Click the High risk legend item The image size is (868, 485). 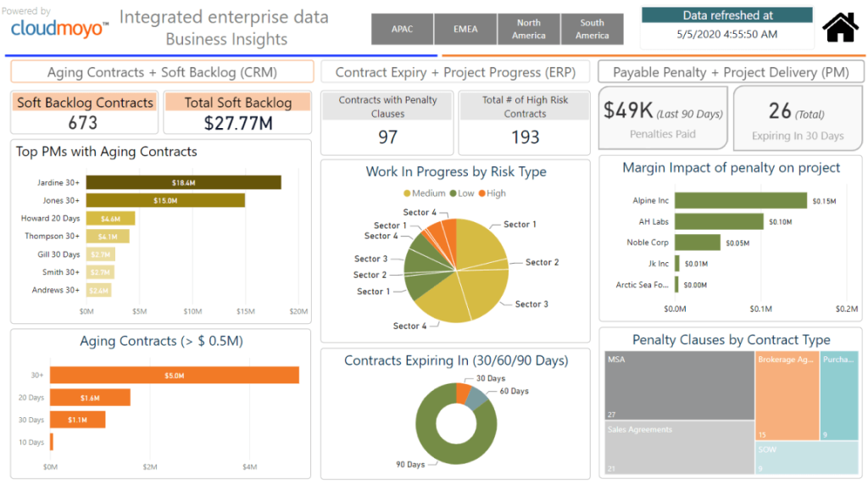point(492,193)
